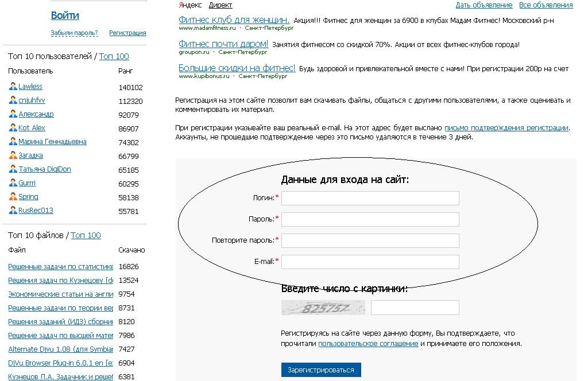Click the Яндекс label
Screen dimensions: 588x381
(x=190, y=5)
